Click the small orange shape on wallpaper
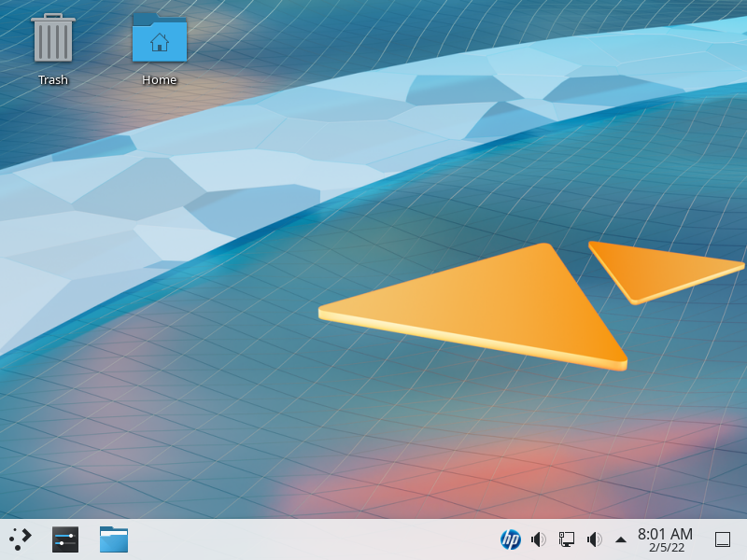This screenshot has width=747, height=560. (x=654, y=268)
